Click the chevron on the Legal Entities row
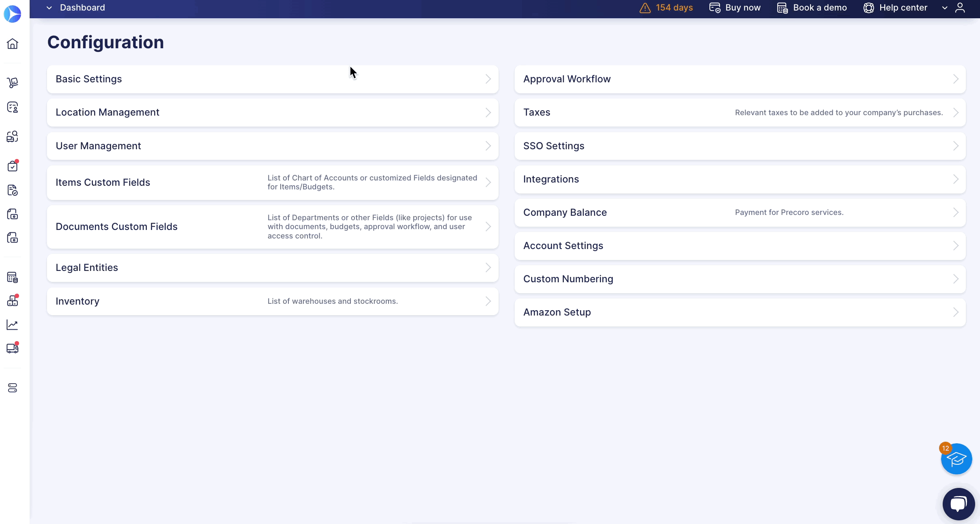 tap(488, 268)
